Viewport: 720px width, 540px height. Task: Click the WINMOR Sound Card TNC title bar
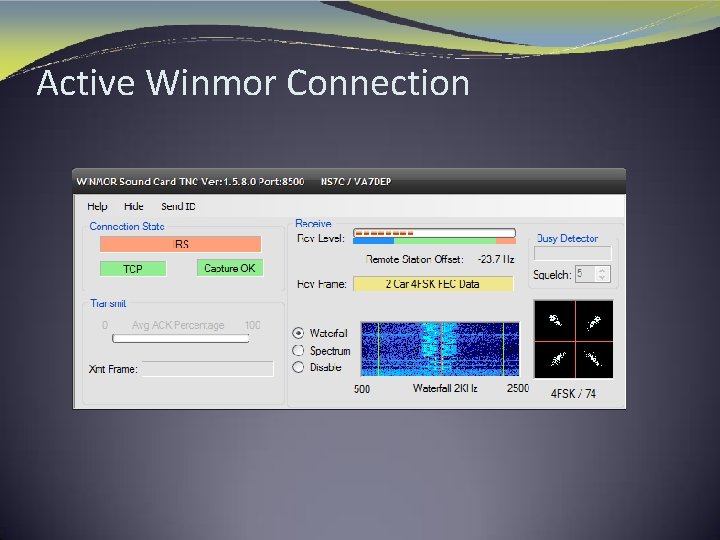[349, 181]
